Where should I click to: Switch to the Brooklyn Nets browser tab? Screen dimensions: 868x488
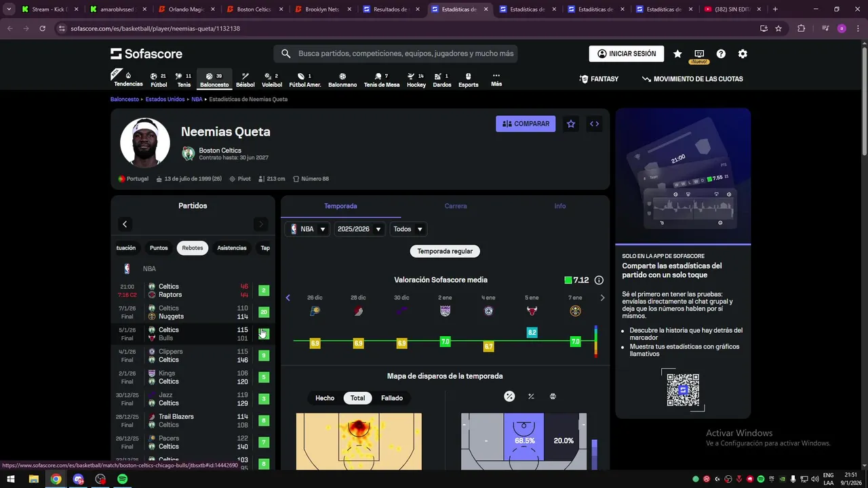click(321, 9)
